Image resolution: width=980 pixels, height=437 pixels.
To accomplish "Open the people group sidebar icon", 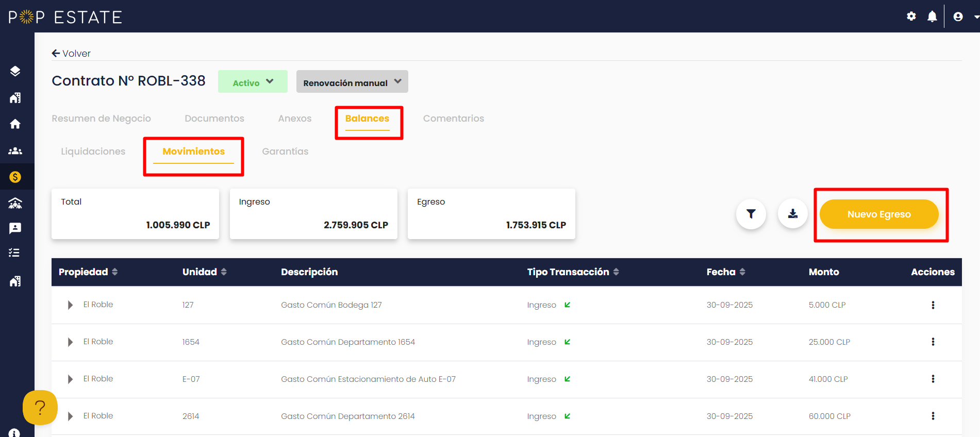I will (x=15, y=151).
